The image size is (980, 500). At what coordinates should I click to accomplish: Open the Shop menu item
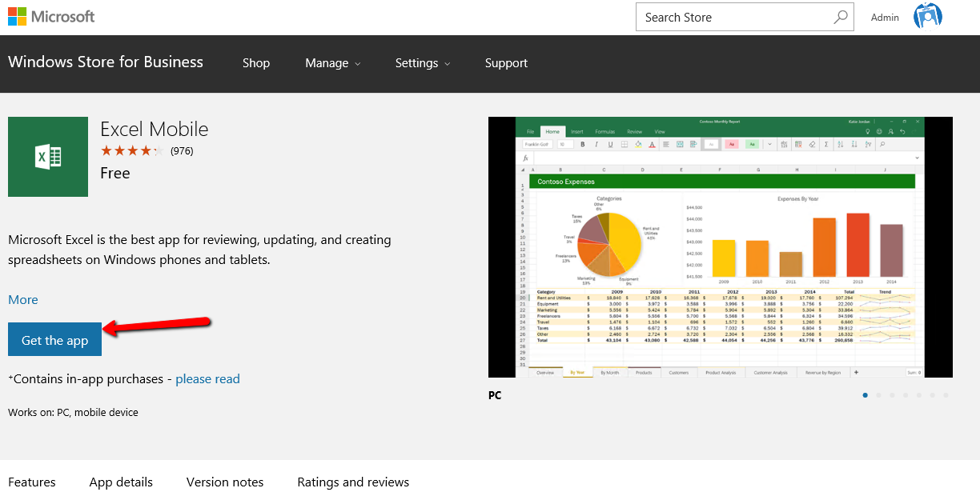tap(256, 63)
